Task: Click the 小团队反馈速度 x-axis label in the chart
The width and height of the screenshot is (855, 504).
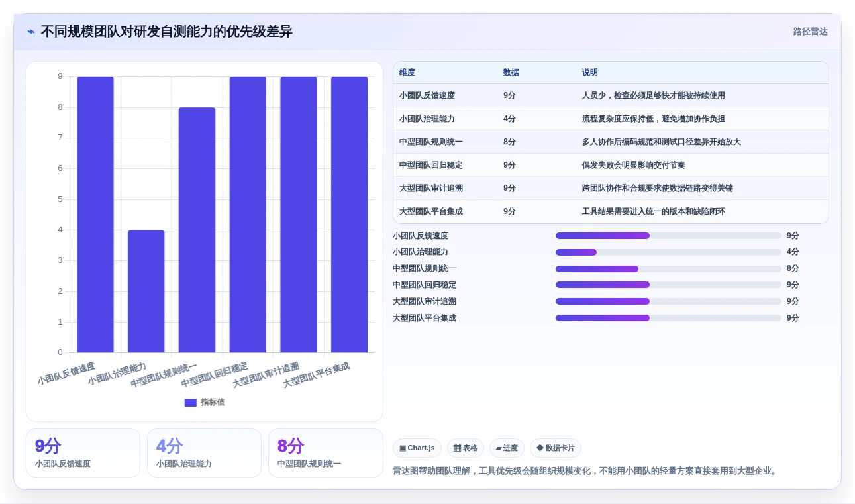Action: pos(66,374)
